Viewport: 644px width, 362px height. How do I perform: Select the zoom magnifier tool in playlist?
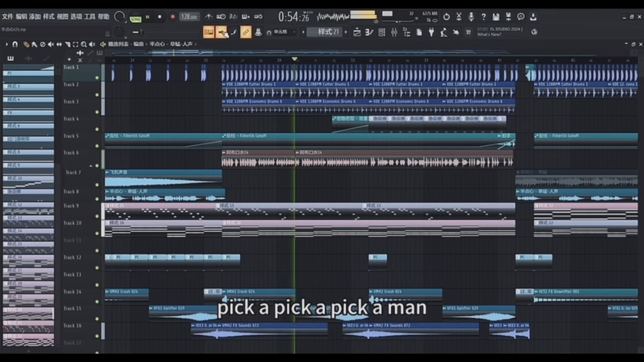[84, 44]
